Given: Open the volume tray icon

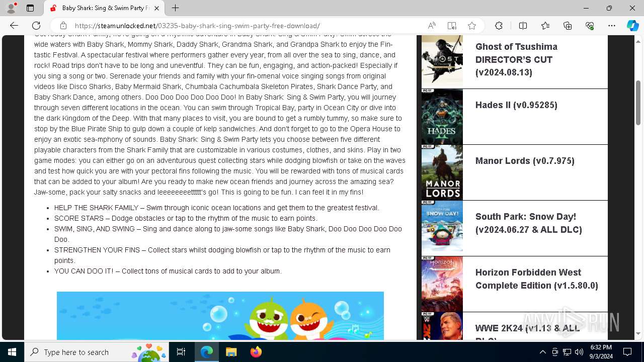Looking at the screenshot, I should (x=579, y=352).
